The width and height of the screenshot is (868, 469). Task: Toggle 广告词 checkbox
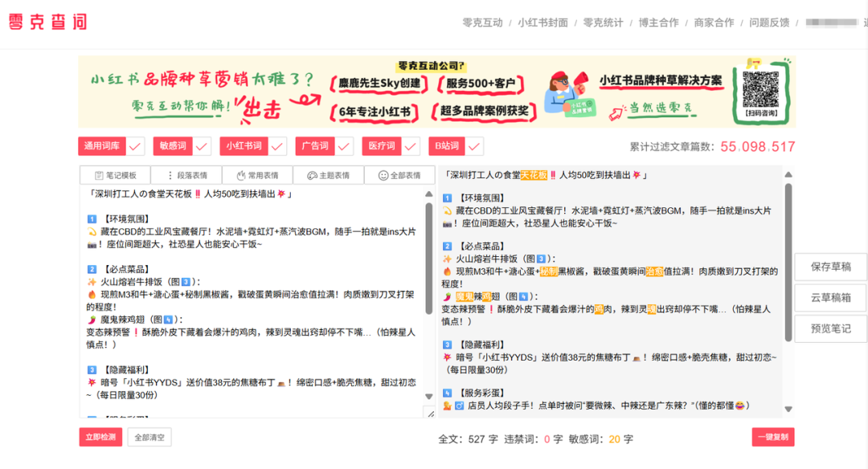pos(344,146)
